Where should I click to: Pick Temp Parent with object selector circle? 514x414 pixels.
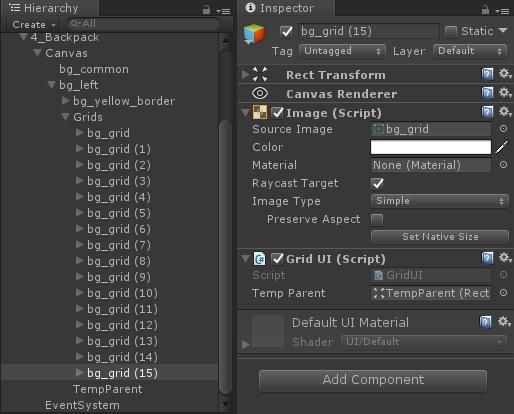(503, 293)
